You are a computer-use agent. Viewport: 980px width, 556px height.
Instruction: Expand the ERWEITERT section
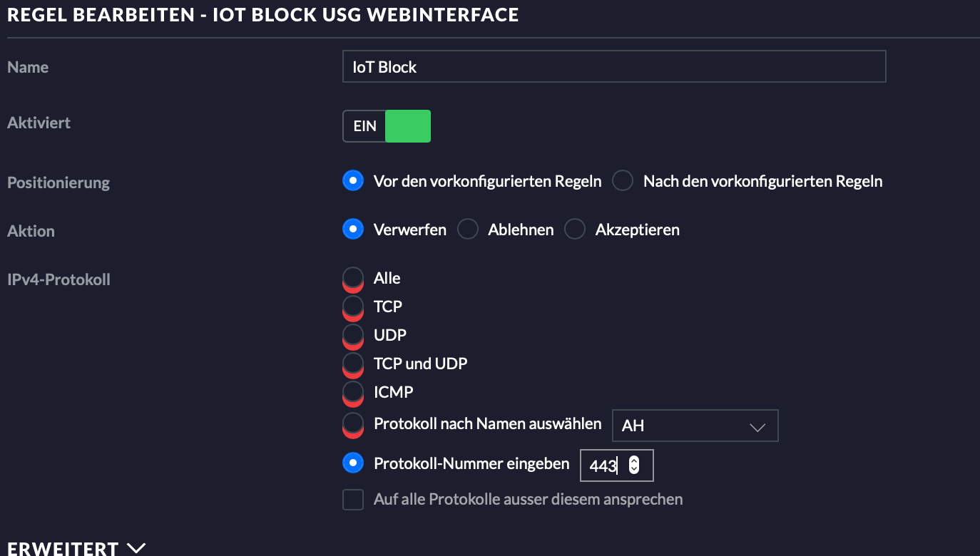[63, 549]
